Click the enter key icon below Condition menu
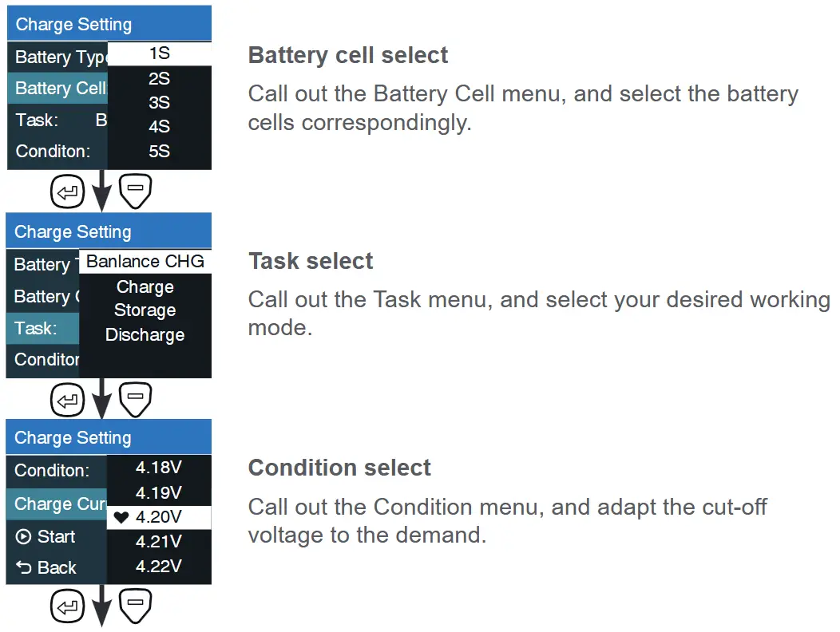Viewport: 840px width, 632px height. [x=68, y=606]
